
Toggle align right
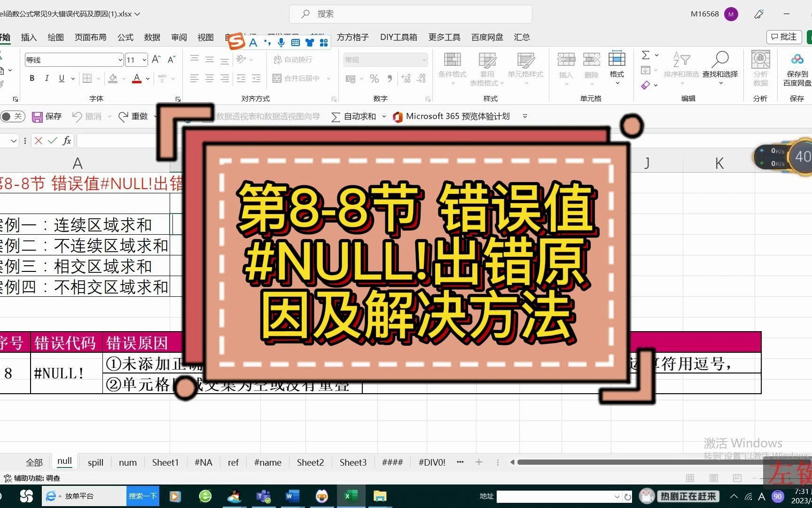[x=225, y=78]
